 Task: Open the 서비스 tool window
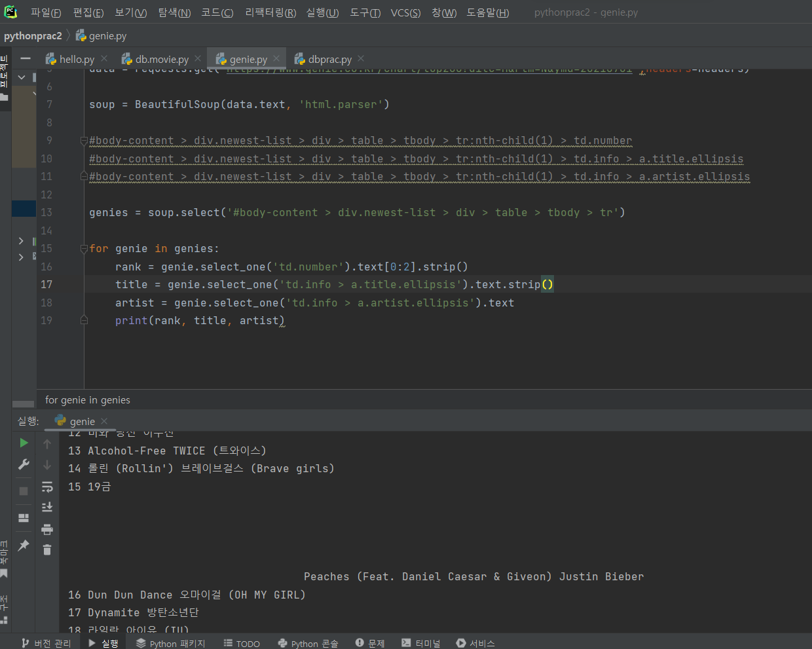coord(475,643)
